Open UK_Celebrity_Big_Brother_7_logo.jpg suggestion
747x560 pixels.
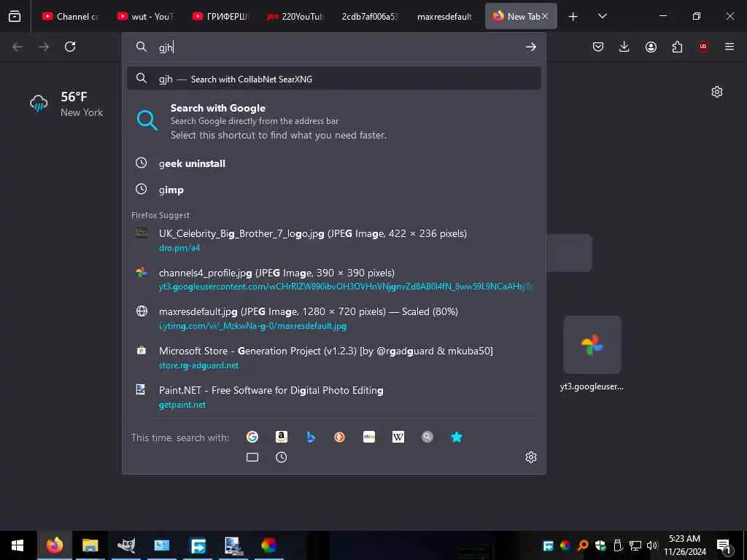(x=334, y=240)
